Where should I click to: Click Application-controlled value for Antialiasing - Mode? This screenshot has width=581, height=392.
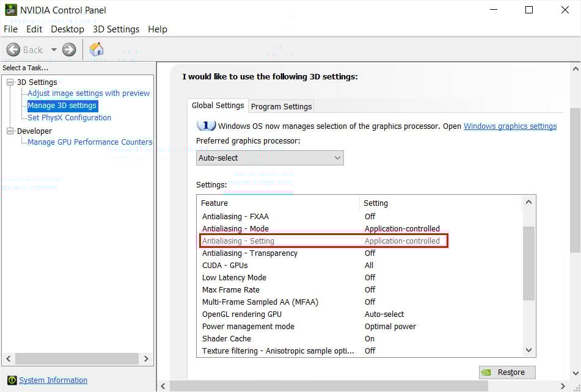point(402,229)
